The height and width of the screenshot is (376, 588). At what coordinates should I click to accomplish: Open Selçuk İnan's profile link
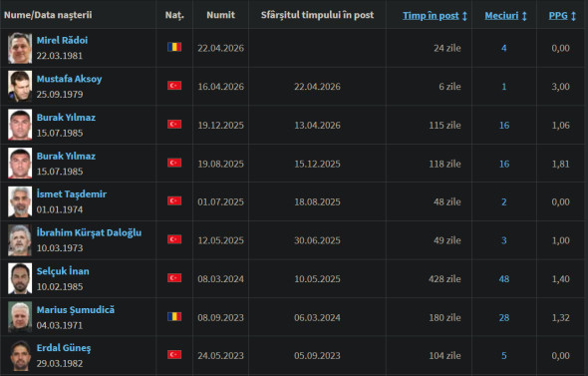[63, 271]
